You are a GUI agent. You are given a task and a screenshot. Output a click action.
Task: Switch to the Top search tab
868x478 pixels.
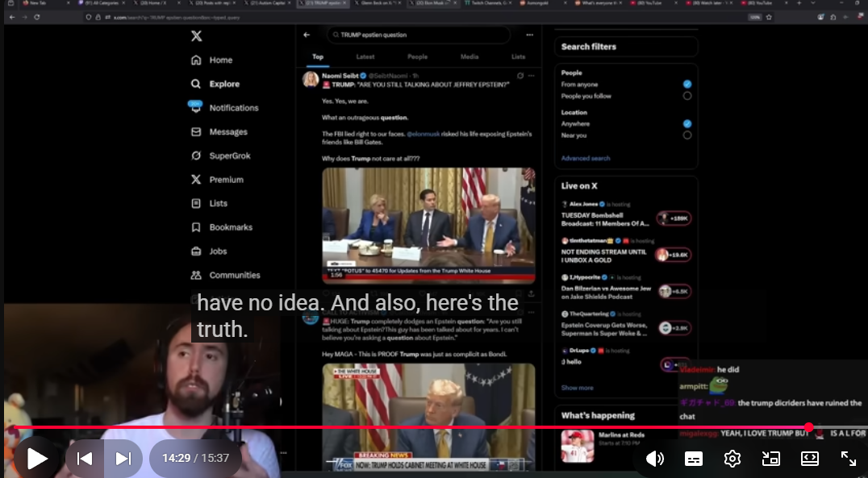(318, 56)
